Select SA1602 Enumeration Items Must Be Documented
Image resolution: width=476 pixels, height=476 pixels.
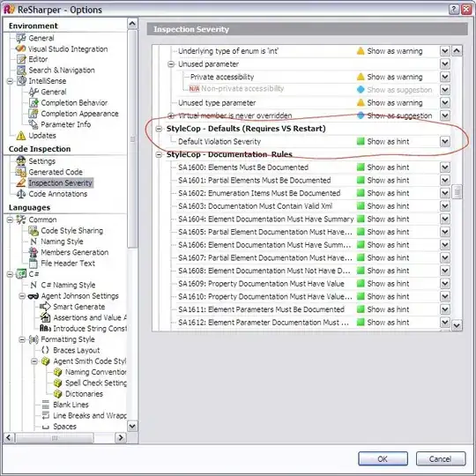259,193
